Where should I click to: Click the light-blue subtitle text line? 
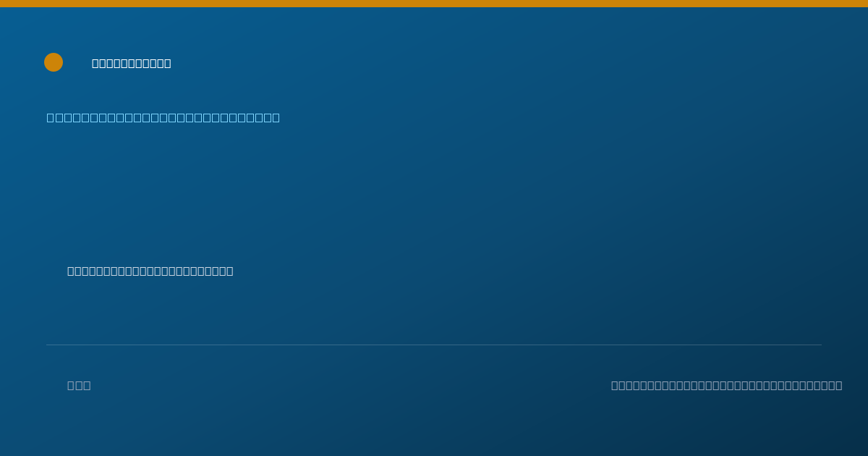click(x=163, y=118)
